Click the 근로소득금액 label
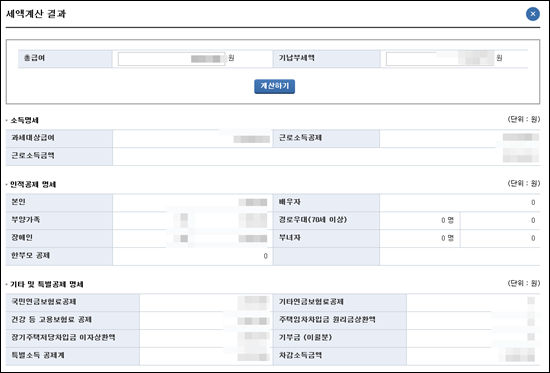This screenshot has width=550, height=373. (33, 156)
